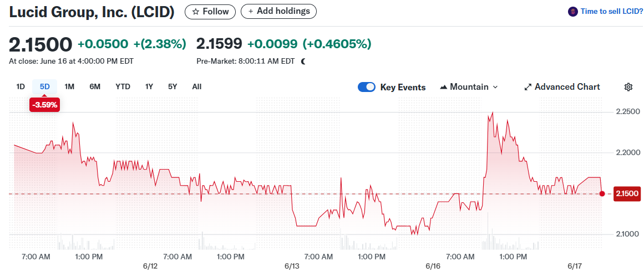Click the pre-market moon icon
The image size is (644, 271).
tap(303, 62)
